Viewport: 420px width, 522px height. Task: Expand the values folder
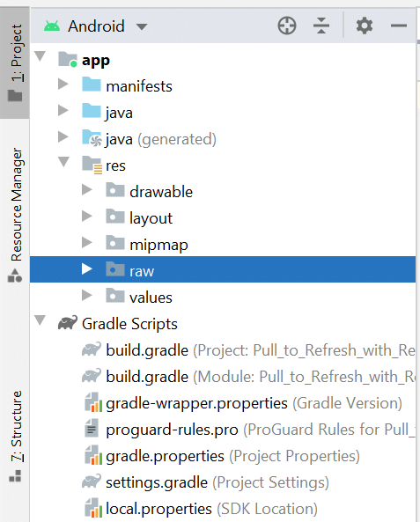87,295
